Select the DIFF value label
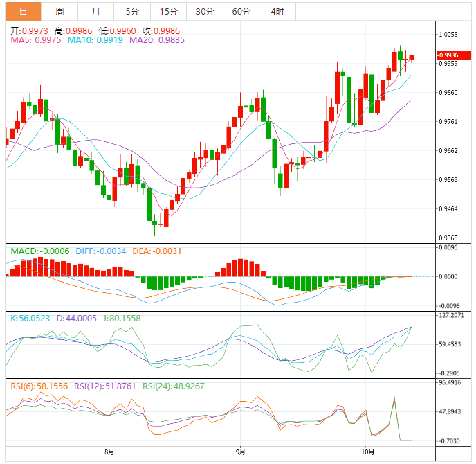The width and height of the screenshot is (476, 464). [100, 251]
